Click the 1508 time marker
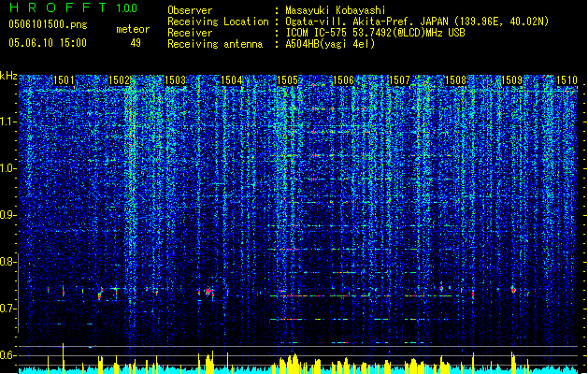The width and height of the screenshot is (588, 374). (x=455, y=80)
